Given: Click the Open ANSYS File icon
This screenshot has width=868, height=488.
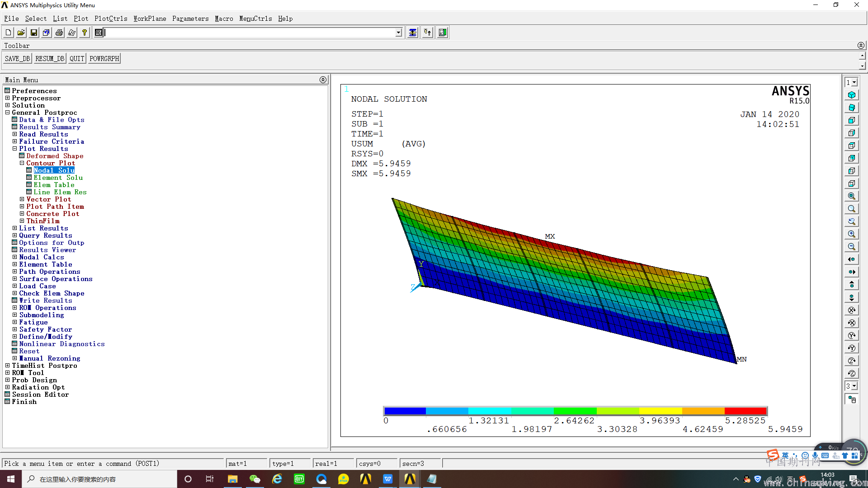Looking at the screenshot, I should (x=21, y=33).
